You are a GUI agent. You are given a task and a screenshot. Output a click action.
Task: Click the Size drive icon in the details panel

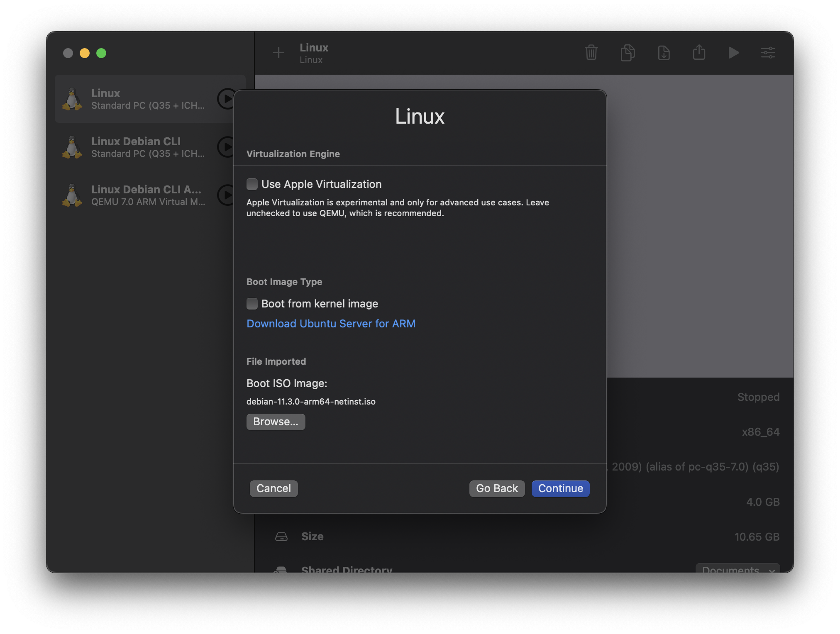282,536
